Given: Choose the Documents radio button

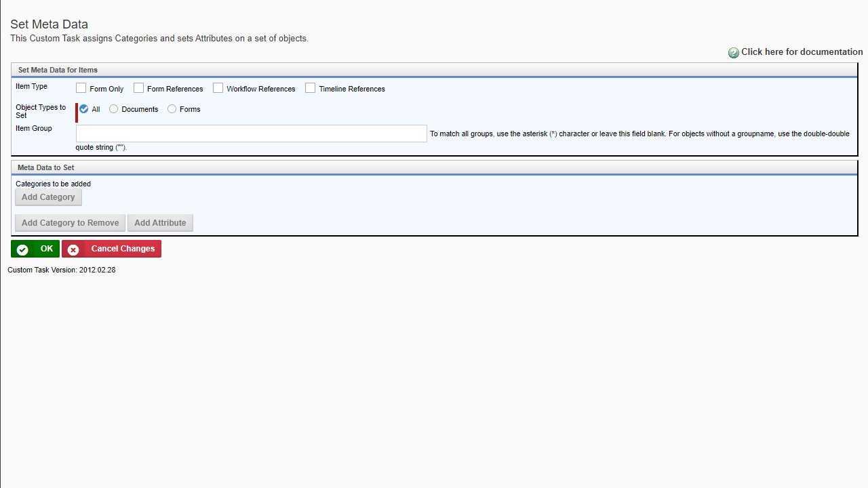Looking at the screenshot, I should tap(114, 109).
